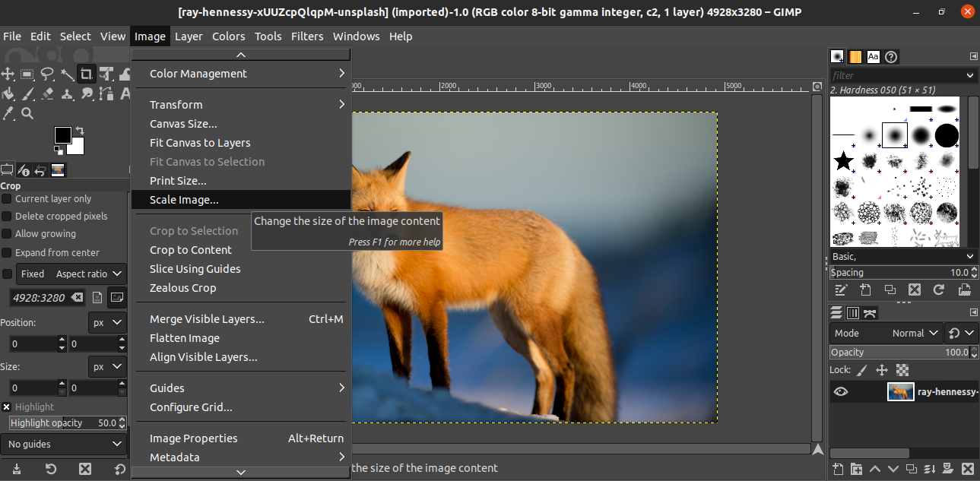The width and height of the screenshot is (980, 481).
Task: Select the Bucket Fill tool
Action: pos(8,93)
